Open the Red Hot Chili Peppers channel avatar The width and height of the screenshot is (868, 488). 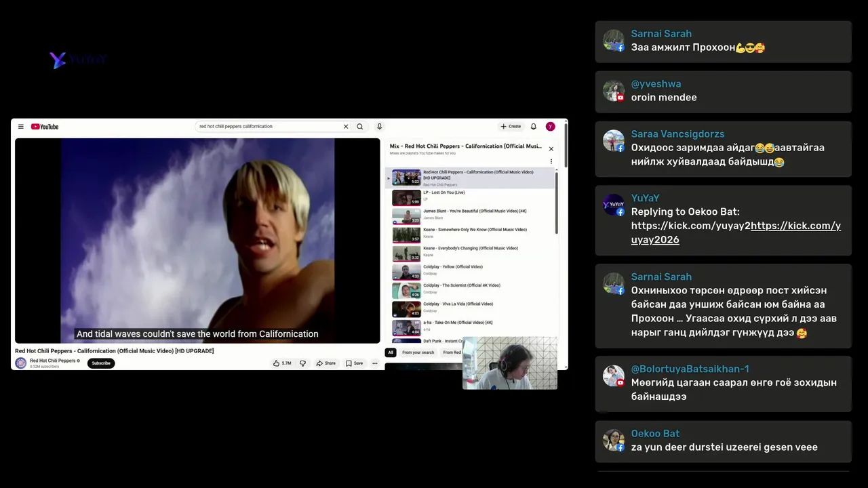(21, 363)
